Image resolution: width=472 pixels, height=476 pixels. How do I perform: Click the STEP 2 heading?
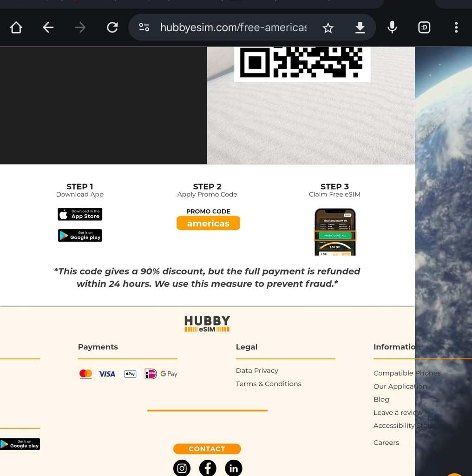207,186
